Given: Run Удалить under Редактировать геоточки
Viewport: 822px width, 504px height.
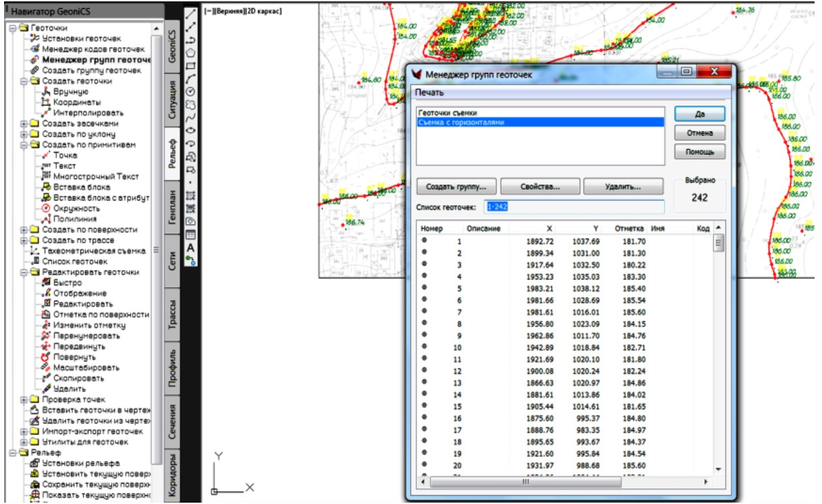Looking at the screenshot, I should [x=69, y=388].
